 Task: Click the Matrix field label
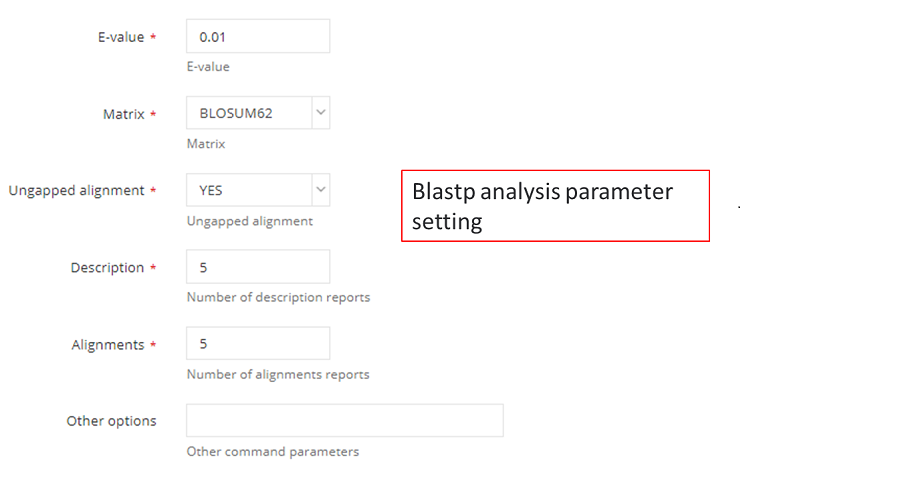[x=124, y=114]
